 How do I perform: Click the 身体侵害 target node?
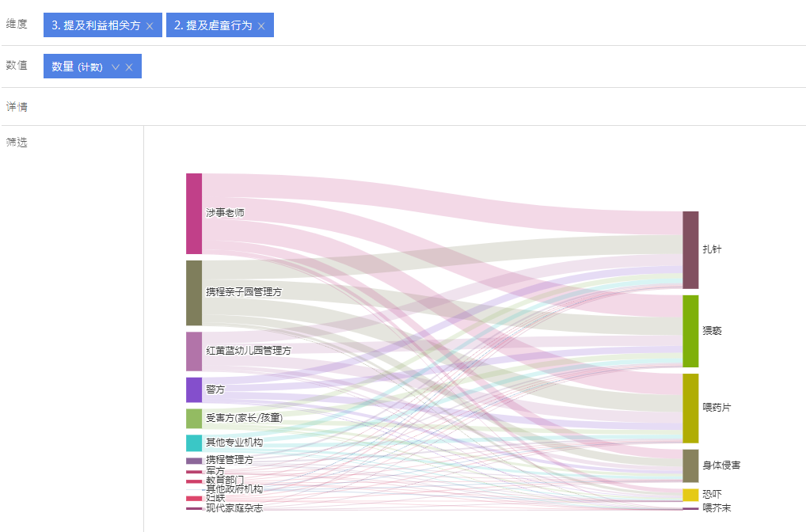click(690, 465)
